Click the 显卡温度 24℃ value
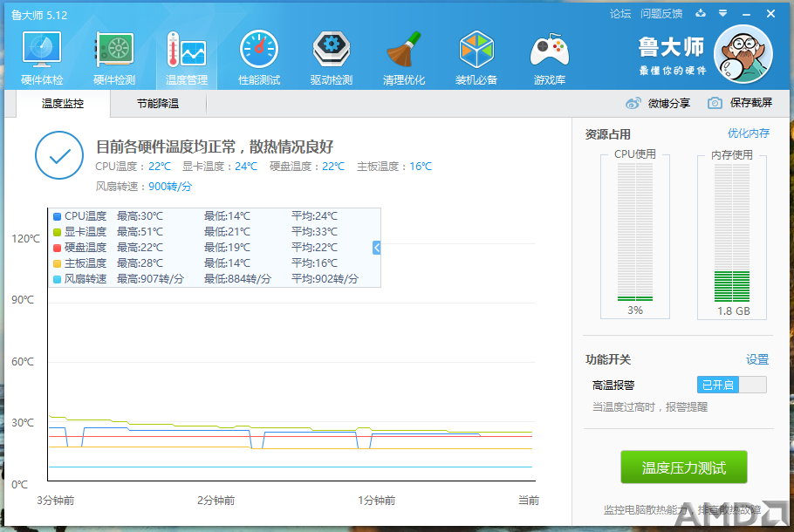 click(x=246, y=166)
